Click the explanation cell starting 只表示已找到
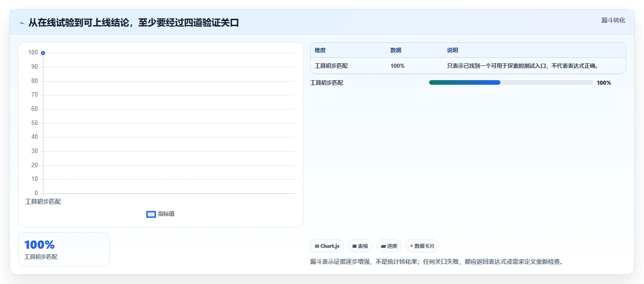Image resolution: width=644 pixels, height=284 pixels. pos(523,66)
